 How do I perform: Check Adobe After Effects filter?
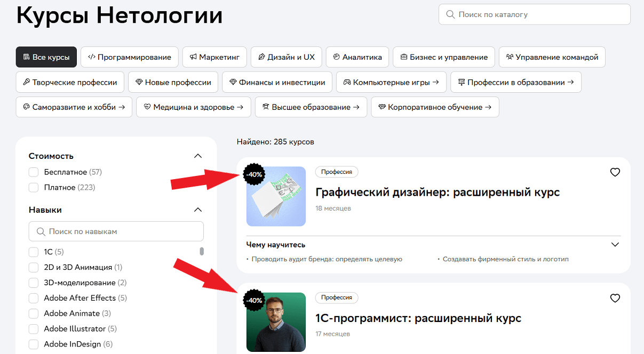34,298
